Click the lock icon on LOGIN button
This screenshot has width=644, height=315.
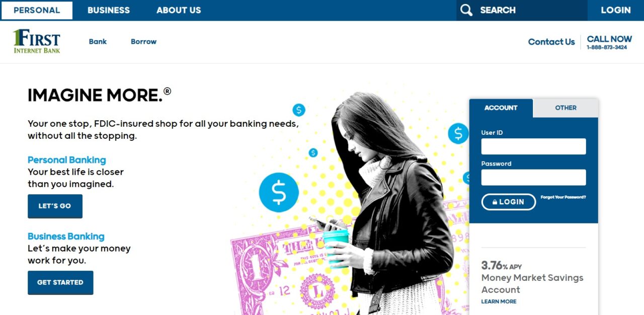click(x=495, y=202)
